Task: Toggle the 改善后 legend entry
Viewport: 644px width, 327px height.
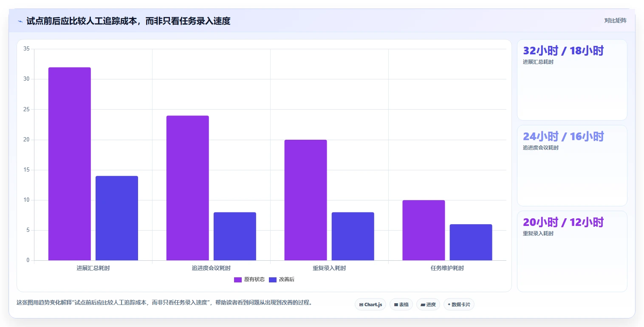Action: (282, 279)
